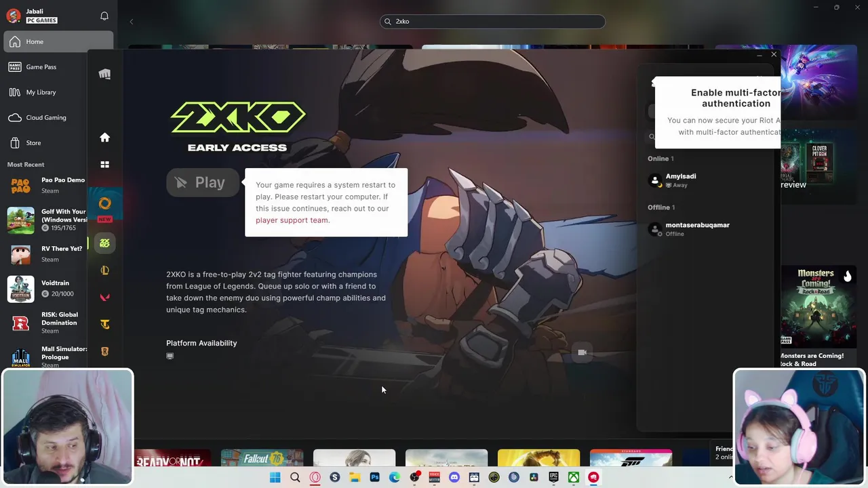Open RV There Yet? from Most Recent
Image resolution: width=868 pixels, height=488 pixels.
46,254
